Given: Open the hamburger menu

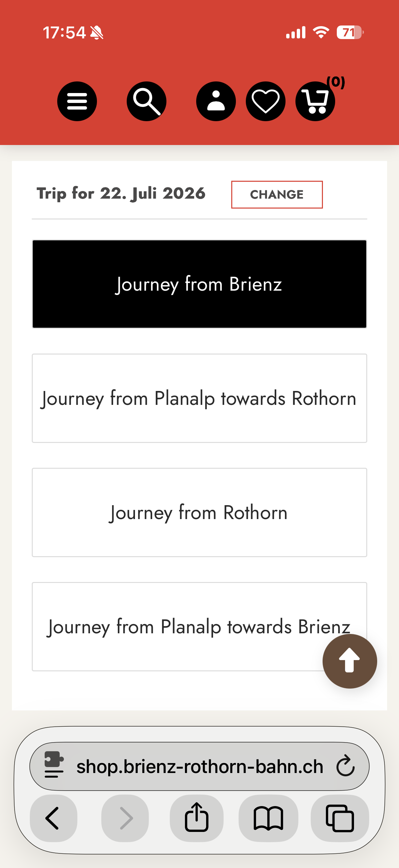Looking at the screenshot, I should pos(77,101).
